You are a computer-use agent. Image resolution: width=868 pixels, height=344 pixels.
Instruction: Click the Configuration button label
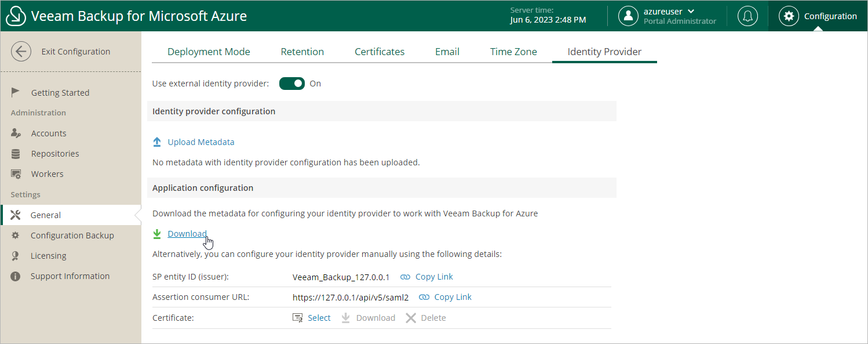tap(830, 16)
